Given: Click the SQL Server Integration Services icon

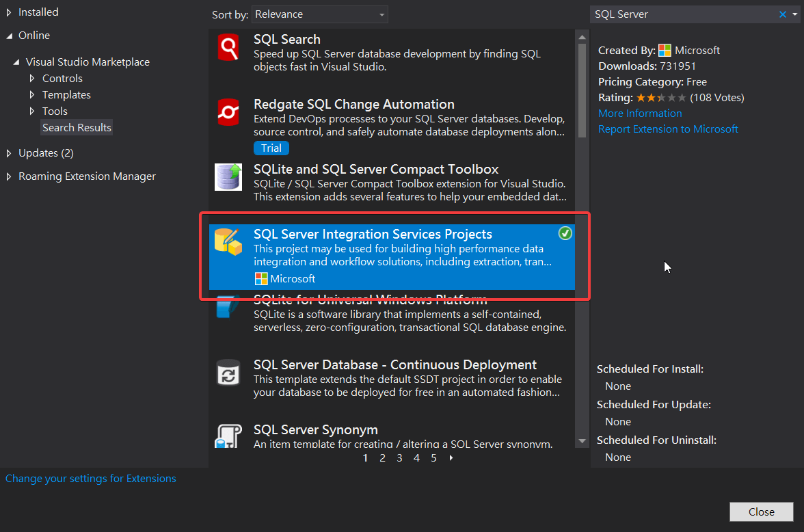Looking at the screenshot, I should (x=228, y=242).
